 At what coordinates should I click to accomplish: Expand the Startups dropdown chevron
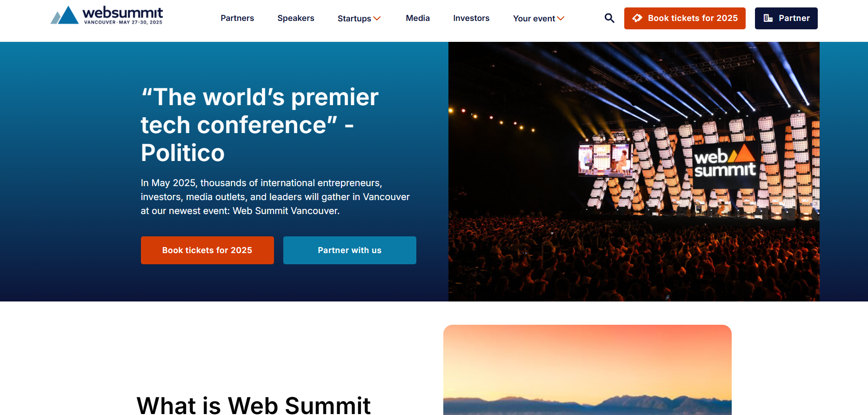pos(377,19)
